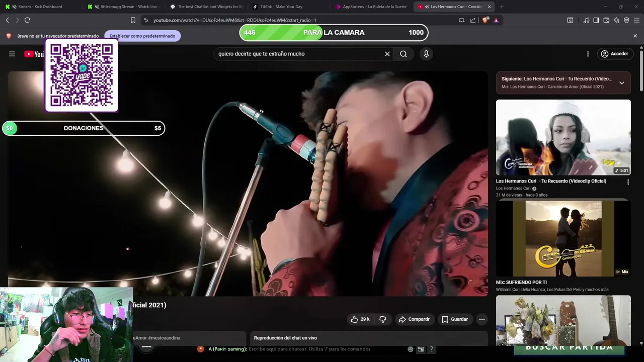Screen dimensions: 644x362
Task: Bookmark this page in Brave
Action: coord(133,20)
